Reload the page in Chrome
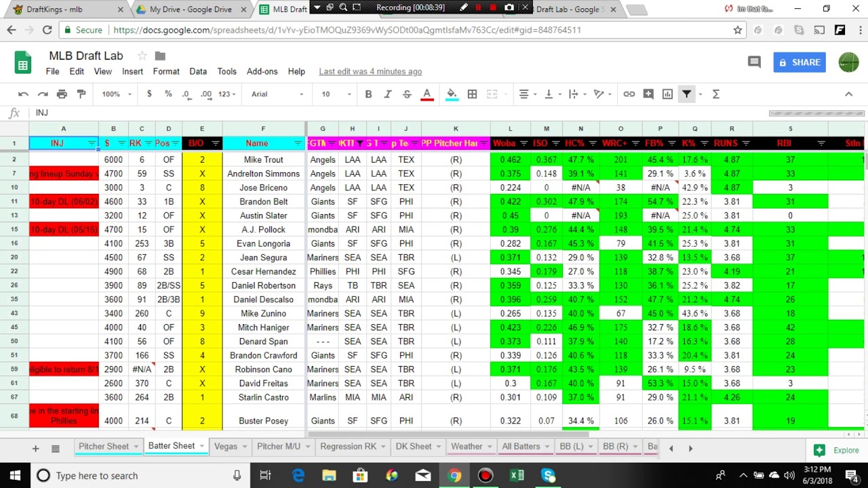The height and width of the screenshot is (488, 868). 47,30
